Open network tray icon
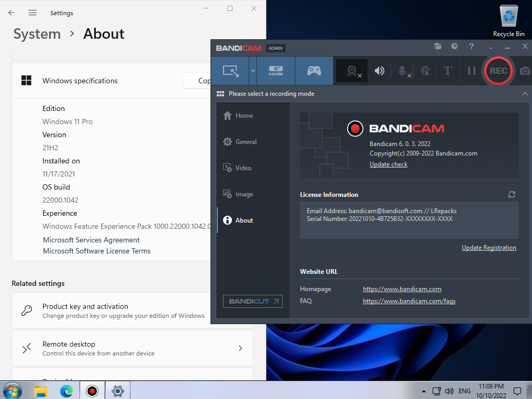Screen dimensions: 532x399 point(437,391)
